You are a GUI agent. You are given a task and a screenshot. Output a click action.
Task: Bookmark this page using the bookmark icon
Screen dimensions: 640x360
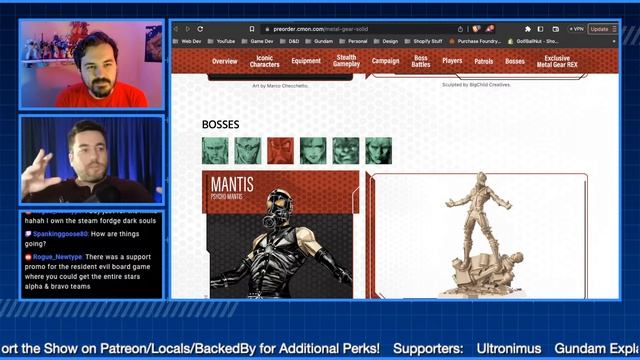point(252,29)
